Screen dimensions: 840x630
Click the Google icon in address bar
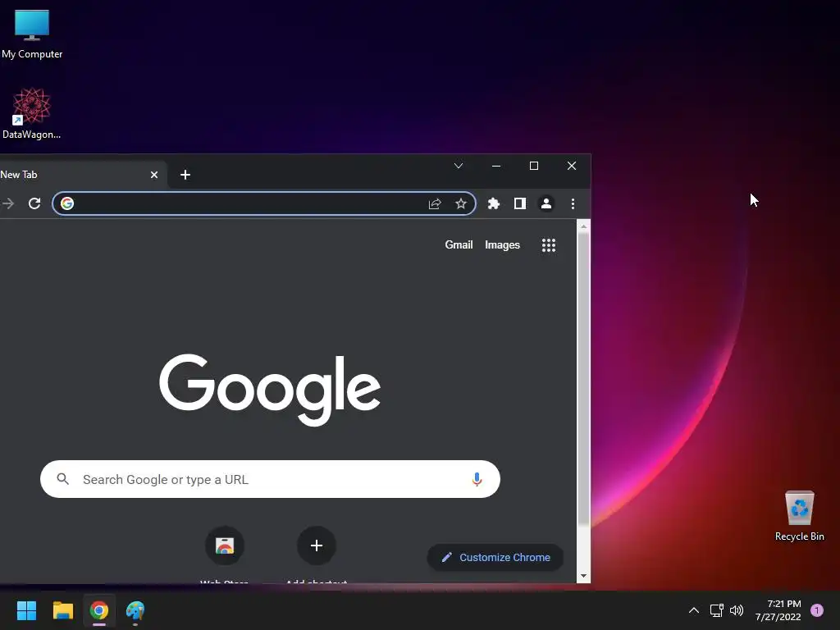tap(67, 203)
